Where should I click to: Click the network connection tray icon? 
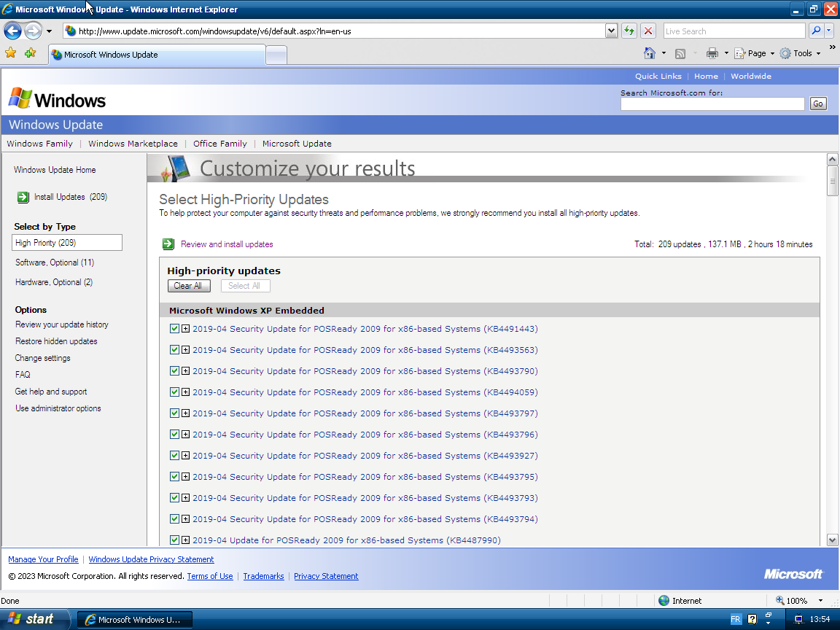coord(798,619)
